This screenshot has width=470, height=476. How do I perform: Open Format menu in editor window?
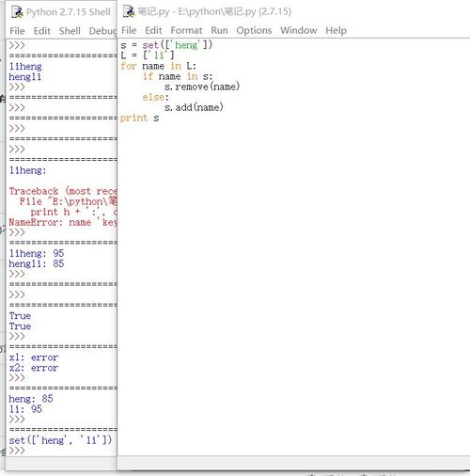coord(186,30)
